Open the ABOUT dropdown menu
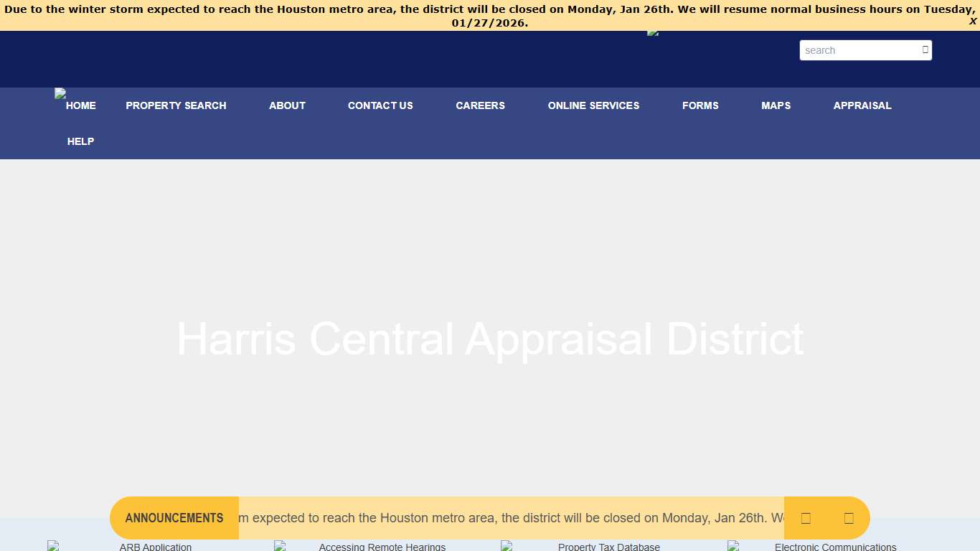Screen dimensions: 980x551 [x=287, y=105]
